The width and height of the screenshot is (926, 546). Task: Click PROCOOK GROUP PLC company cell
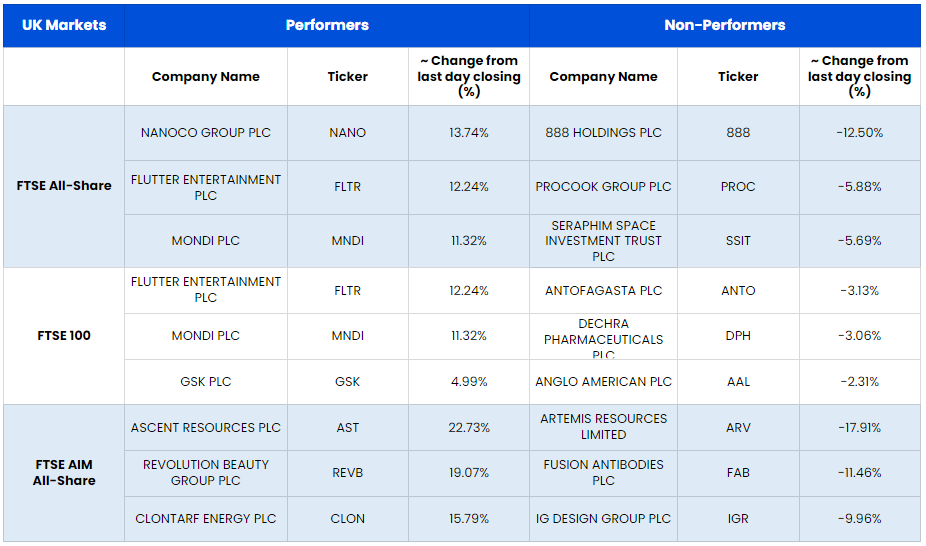click(x=603, y=187)
